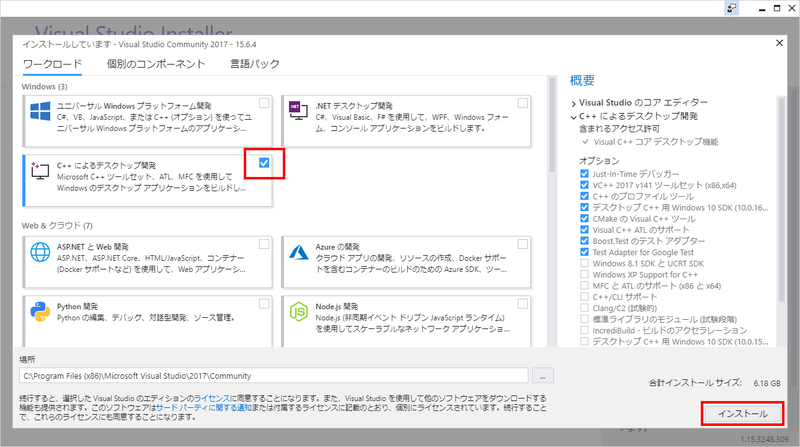This screenshot has height=447, width=800.
Task: Select the C++ desktop development workload title
Action: [x=107, y=165]
